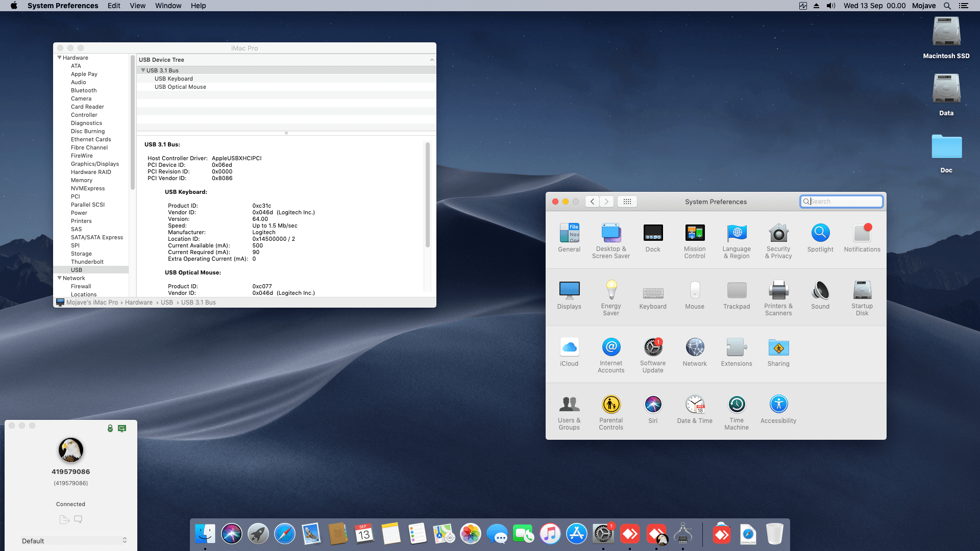980x551 pixels.
Task: Select Thunderbolt in the hardware sidebar
Action: pos(87,262)
